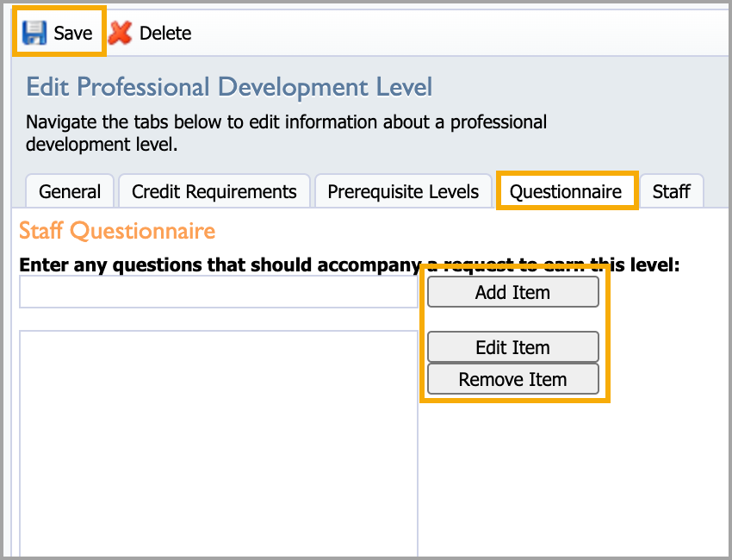Open the Credit Requirements tab
Screen dimensions: 732x560
tap(214, 191)
